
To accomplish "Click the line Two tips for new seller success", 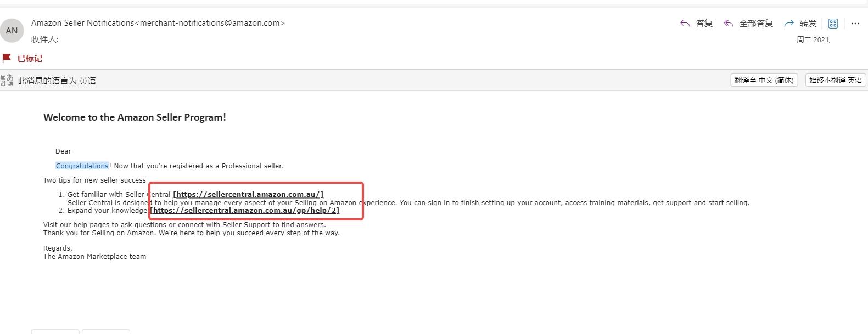I will [x=94, y=180].
